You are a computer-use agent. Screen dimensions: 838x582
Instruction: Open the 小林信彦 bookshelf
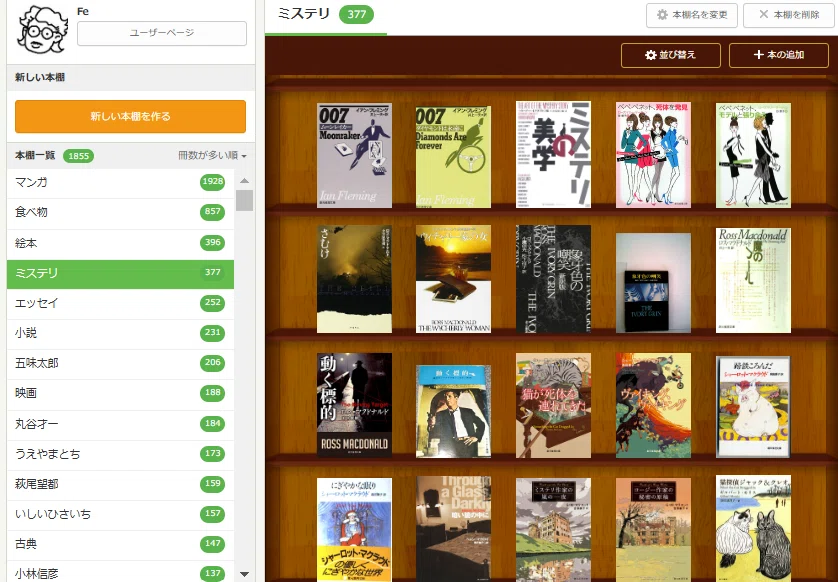[x=120, y=573]
